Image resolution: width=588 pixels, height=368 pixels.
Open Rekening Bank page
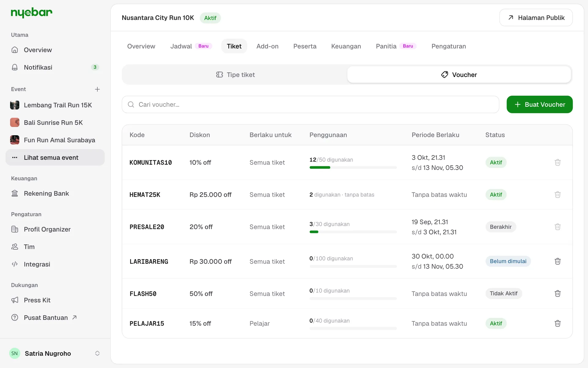pos(55,194)
